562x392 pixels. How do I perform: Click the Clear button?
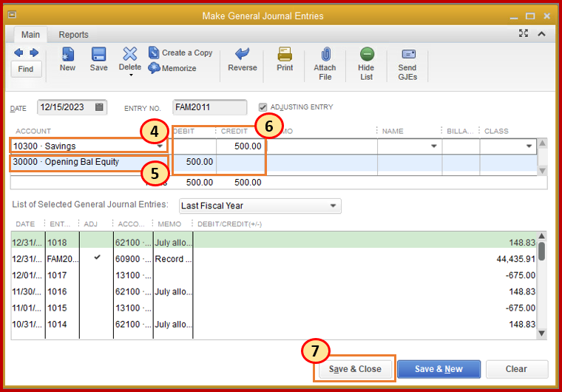click(x=516, y=368)
